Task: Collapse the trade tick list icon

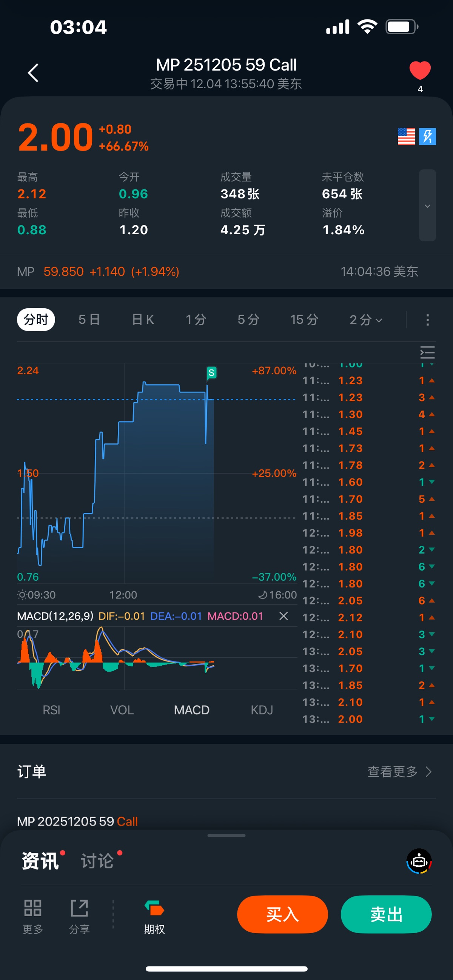Action: coord(427,352)
